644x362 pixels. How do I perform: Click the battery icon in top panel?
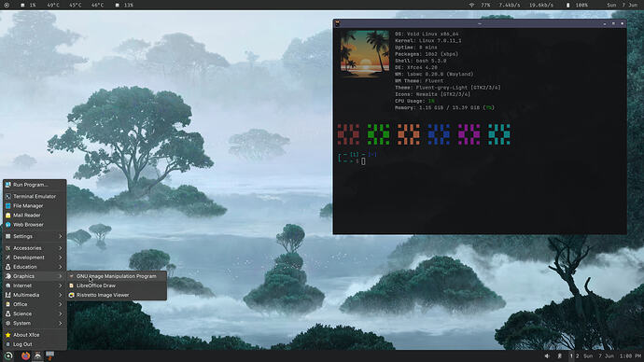[567, 6]
